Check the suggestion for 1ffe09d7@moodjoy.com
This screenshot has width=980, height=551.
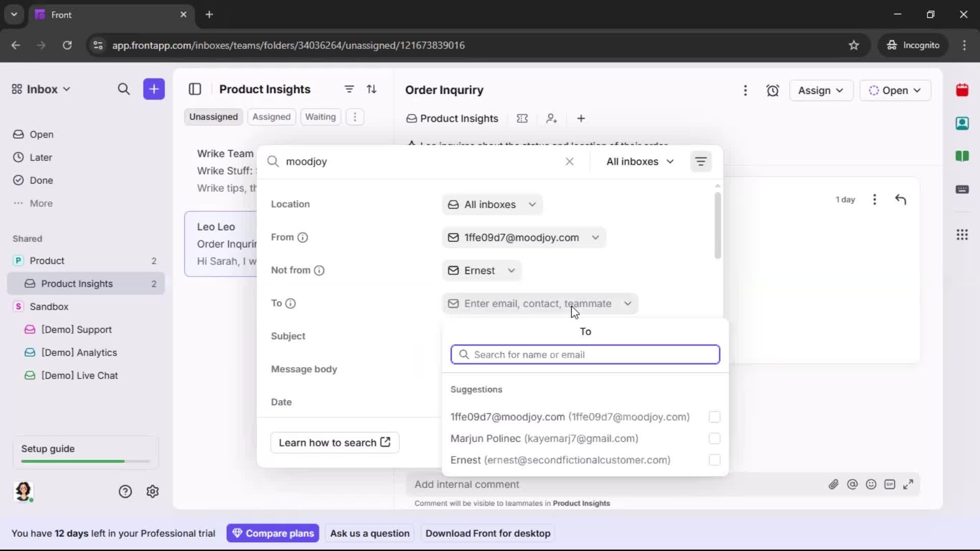(714, 417)
